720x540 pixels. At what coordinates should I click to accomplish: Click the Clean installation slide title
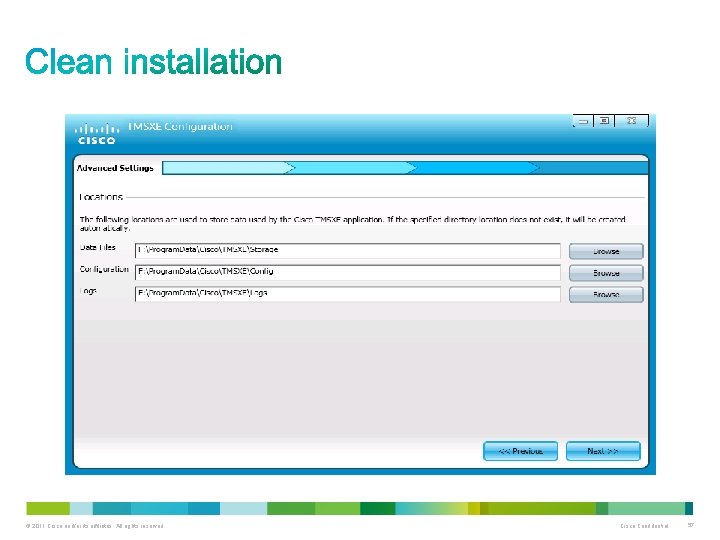coord(153,62)
